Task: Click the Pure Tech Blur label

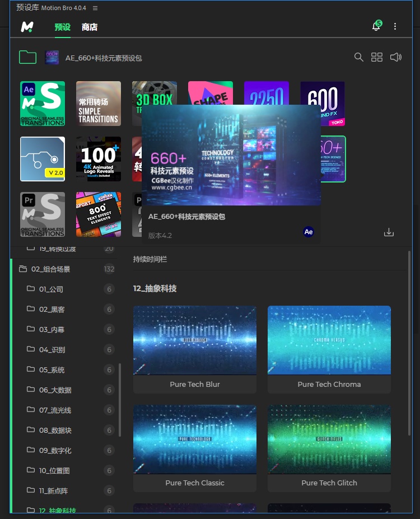Action: coord(195,384)
